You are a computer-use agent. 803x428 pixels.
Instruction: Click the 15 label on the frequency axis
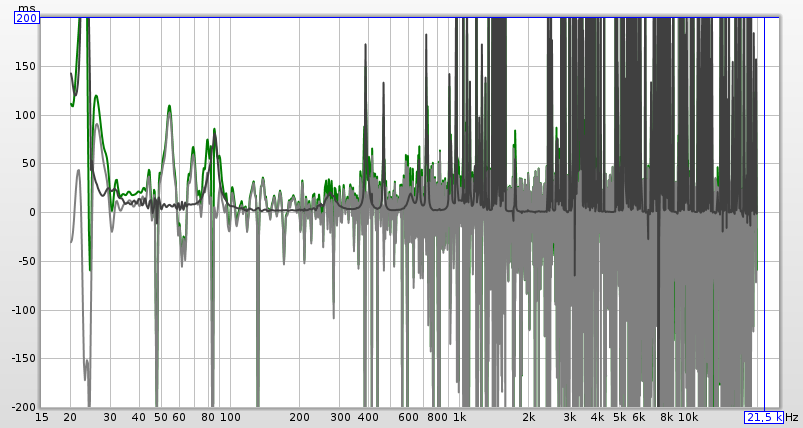point(42,417)
